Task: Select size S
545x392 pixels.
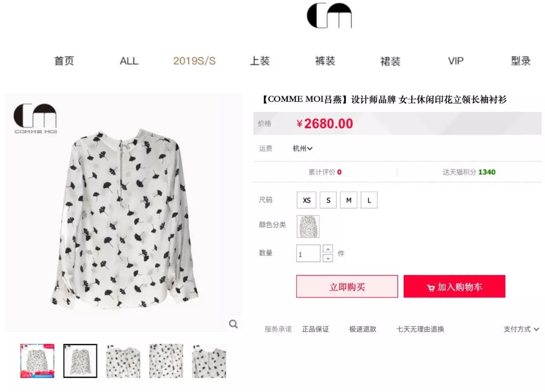Action: point(328,200)
